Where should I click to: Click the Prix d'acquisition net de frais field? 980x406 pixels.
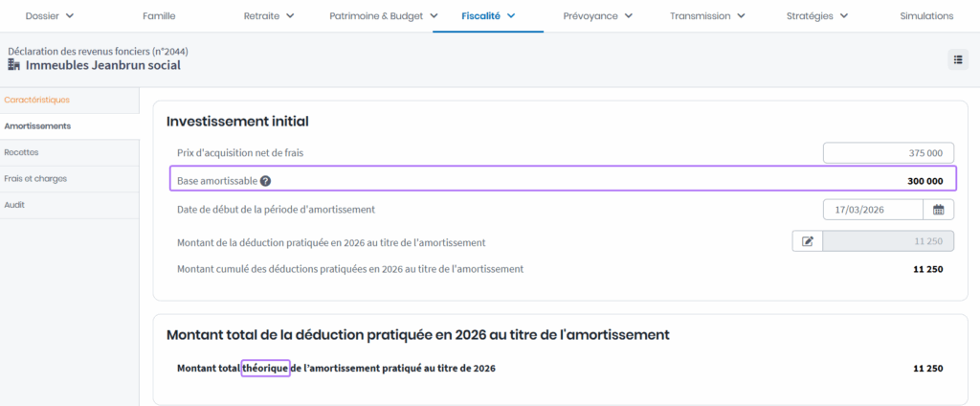click(x=888, y=153)
